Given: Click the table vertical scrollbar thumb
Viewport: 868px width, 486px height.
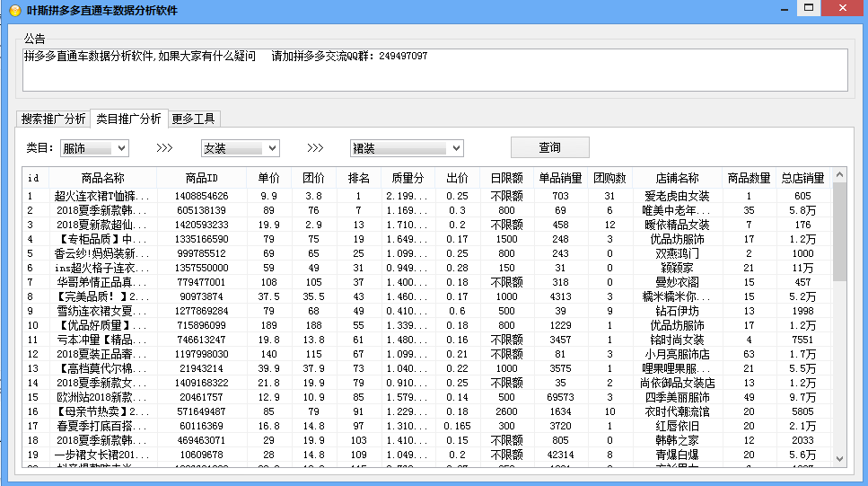Looking at the screenshot, I should (839, 232).
